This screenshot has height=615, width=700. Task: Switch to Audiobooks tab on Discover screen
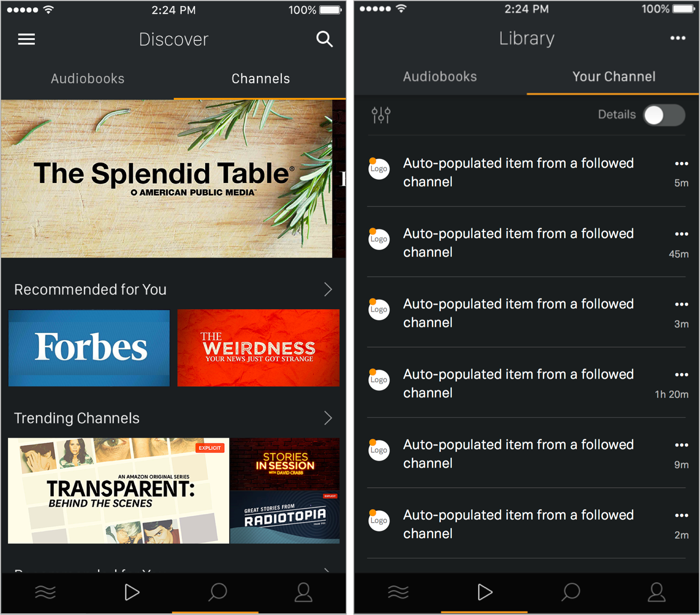(x=87, y=79)
